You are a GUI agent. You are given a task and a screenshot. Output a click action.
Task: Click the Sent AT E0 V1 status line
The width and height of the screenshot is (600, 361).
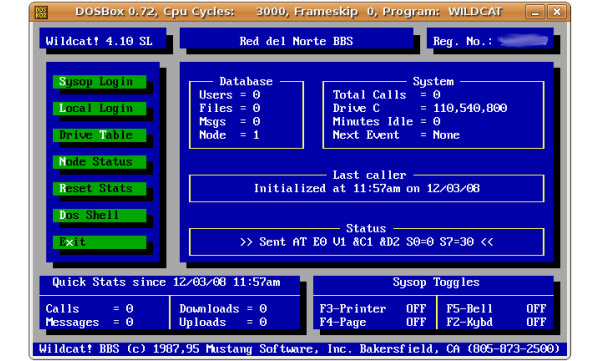point(367,242)
